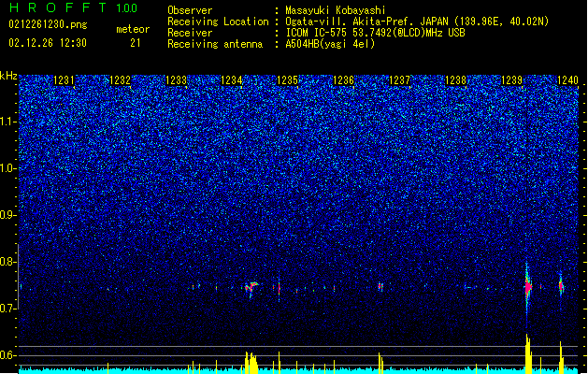Image resolution: width=588 pixels, height=374 pixels.
Task: Click the A504HB(yagi 4el) antenna text
Action: (330, 44)
